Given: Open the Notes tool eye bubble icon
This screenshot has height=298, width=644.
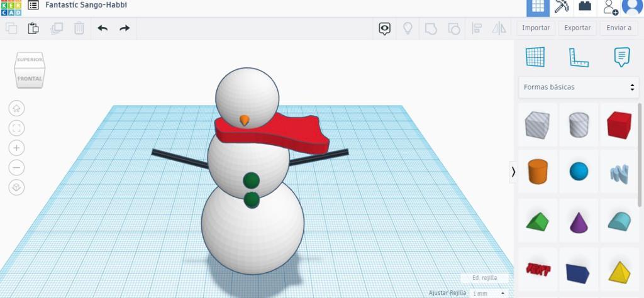Looking at the screenshot, I should (x=384, y=28).
